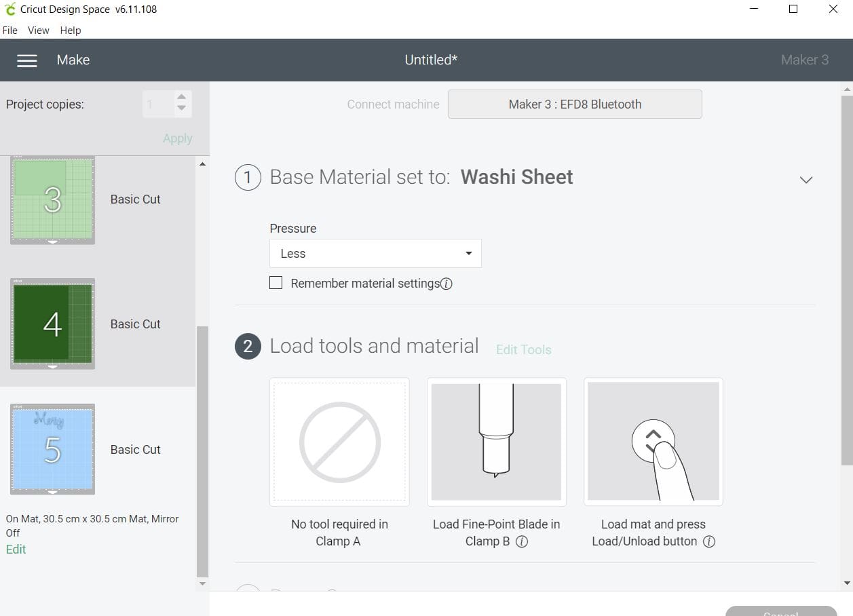Image resolution: width=853 pixels, height=616 pixels.
Task: Open the Help menu
Action: tap(71, 31)
